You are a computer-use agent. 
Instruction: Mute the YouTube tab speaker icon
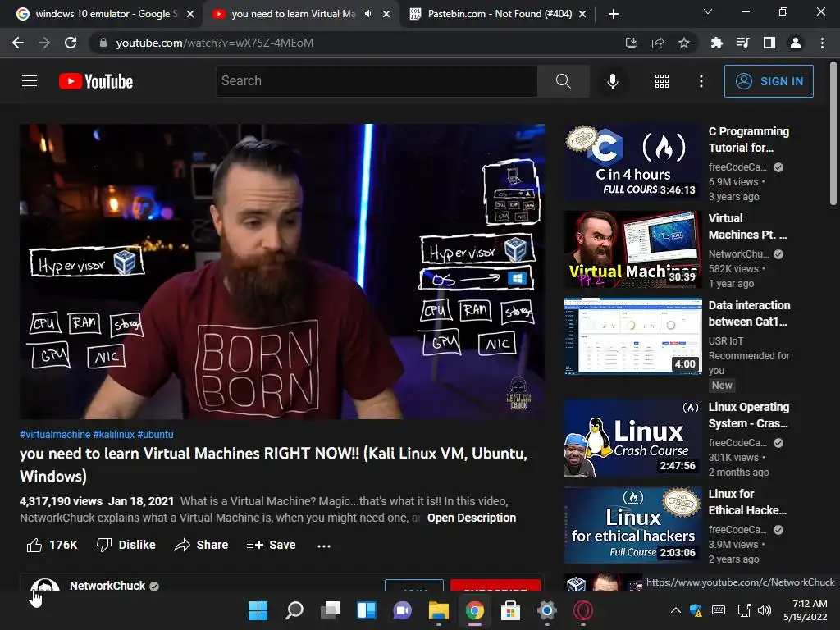click(368, 14)
